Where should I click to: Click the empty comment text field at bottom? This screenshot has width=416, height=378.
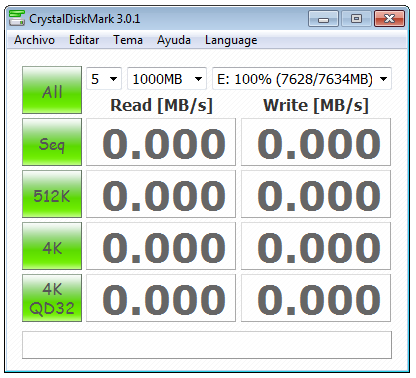[x=207, y=345]
